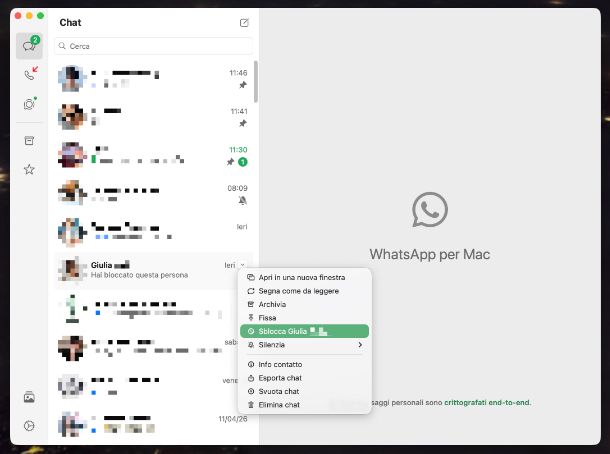Click pin icon on 11:41 chat
This screenshot has width=610, height=454.
point(243,123)
